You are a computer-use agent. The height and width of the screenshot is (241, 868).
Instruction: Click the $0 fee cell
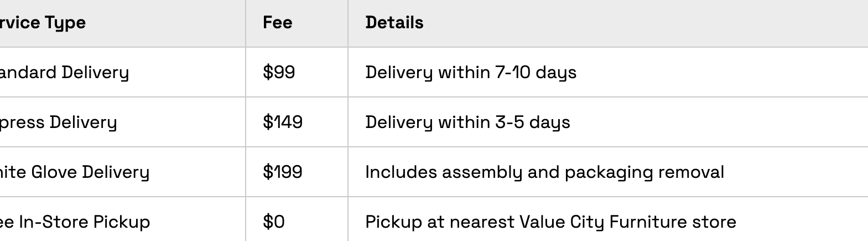pos(274,222)
